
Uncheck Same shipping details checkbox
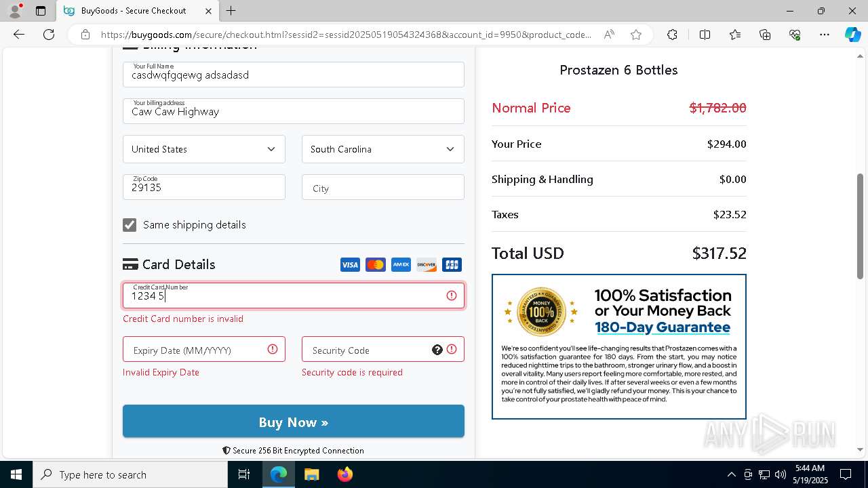pos(130,225)
